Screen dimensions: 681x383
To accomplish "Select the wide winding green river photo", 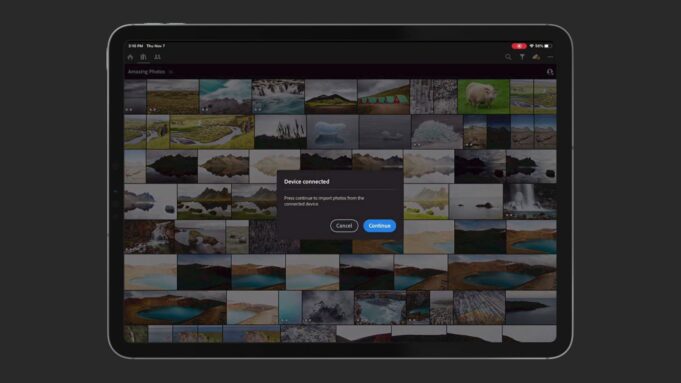I will [x=212, y=132].
